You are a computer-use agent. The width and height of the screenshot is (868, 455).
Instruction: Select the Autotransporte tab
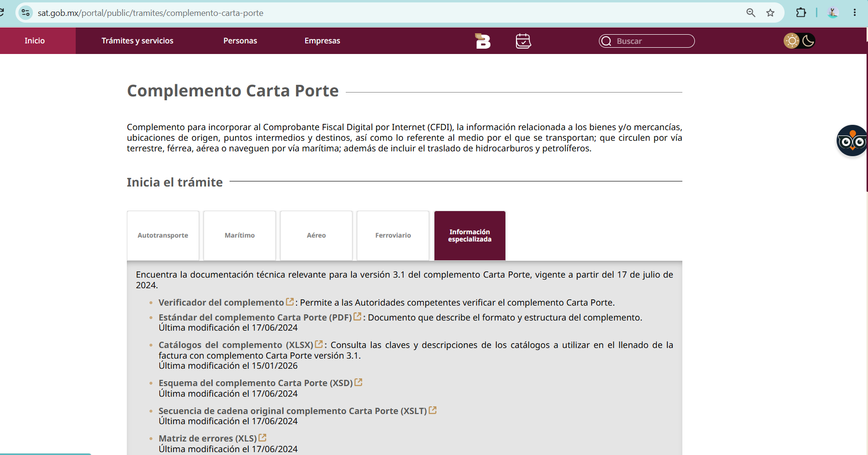coord(163,236)
